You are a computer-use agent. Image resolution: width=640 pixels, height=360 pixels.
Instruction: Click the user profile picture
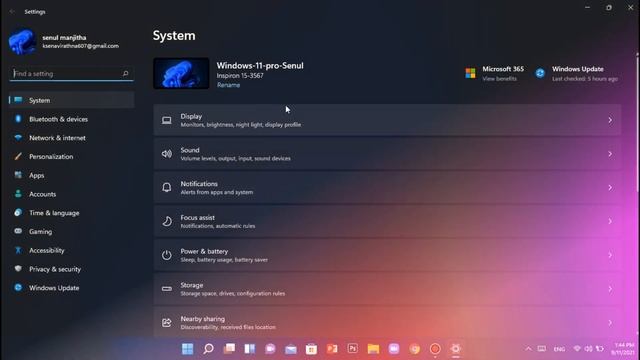tap(22, 42)
